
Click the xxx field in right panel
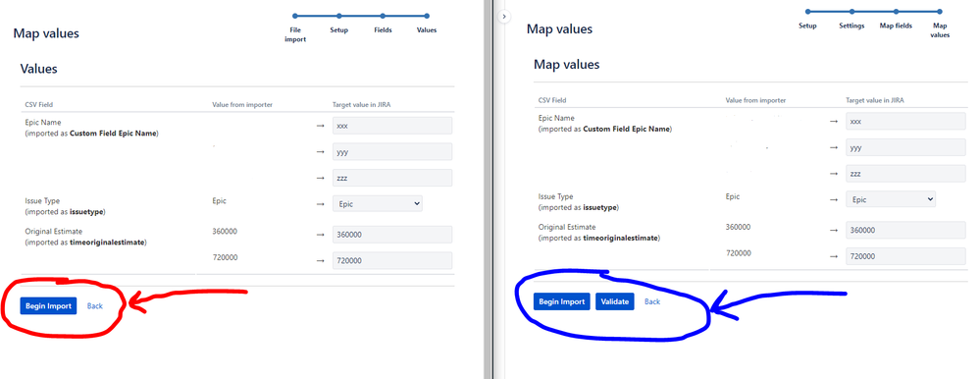point(905,122)
